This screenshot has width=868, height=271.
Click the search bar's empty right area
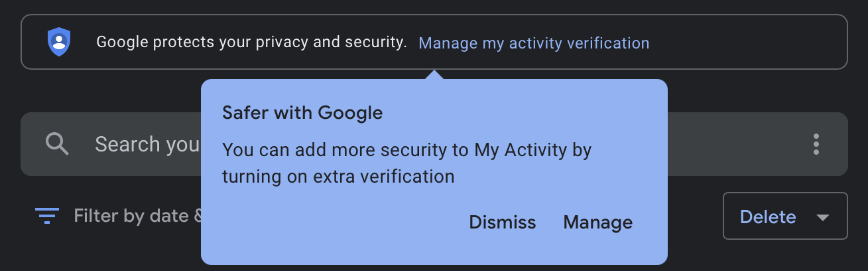click(x=729, y=144)
